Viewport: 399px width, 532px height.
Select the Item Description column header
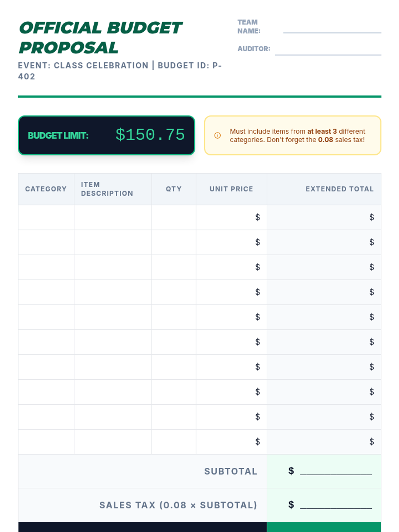coord(107,189)
